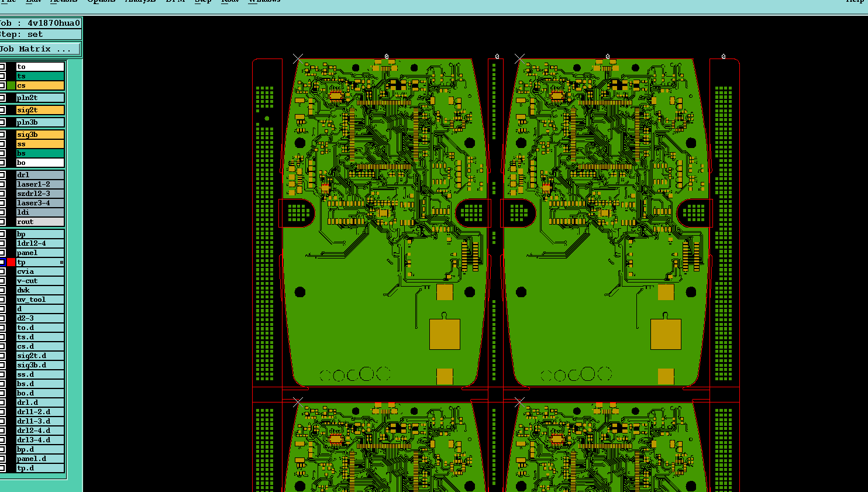The image size is (868, 492).
Task: Click the green color swatch beside cs layer
Action: pos(11,85)
